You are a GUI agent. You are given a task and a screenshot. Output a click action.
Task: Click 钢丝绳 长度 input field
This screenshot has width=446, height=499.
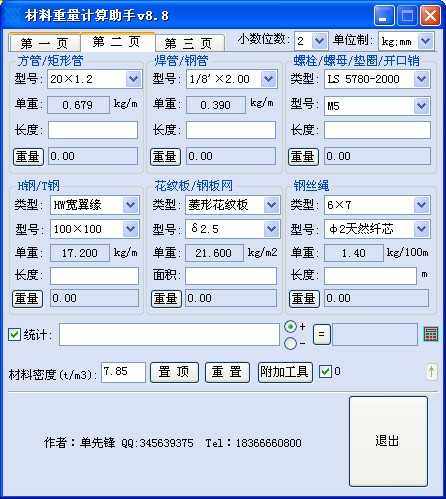pyautogui.click(x=370, y=276)
